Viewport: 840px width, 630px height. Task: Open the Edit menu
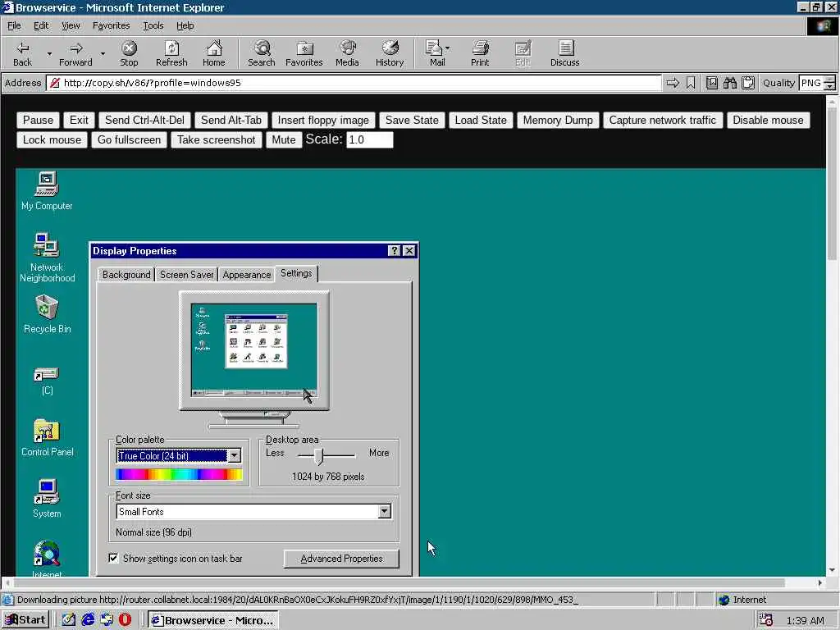(41, 25)
